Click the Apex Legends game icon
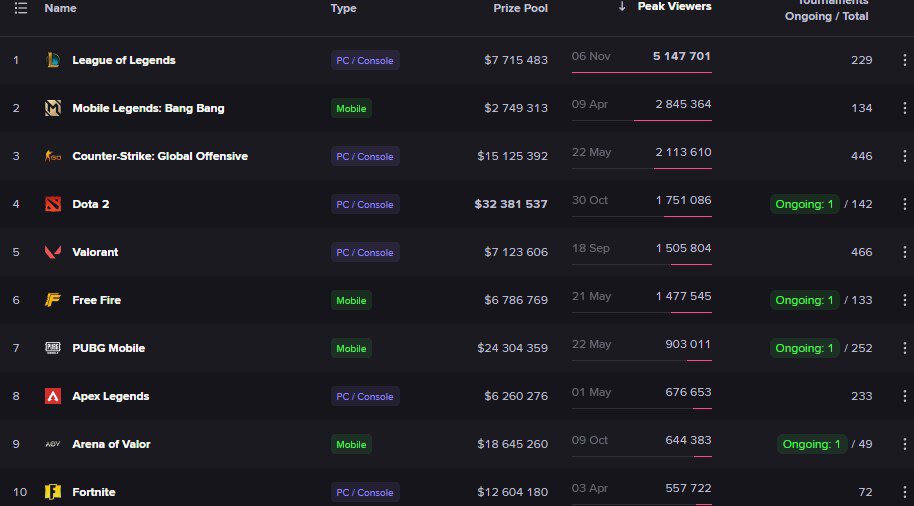This screenshot has height=506, width=914. [53, 396]
